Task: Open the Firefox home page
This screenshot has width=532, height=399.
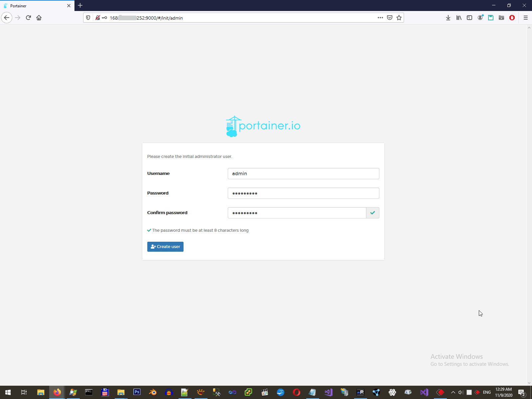Action: tap(39, 18)
